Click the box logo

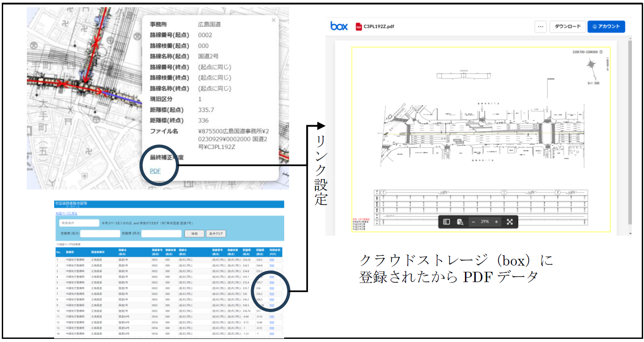(x=339, y=26)
